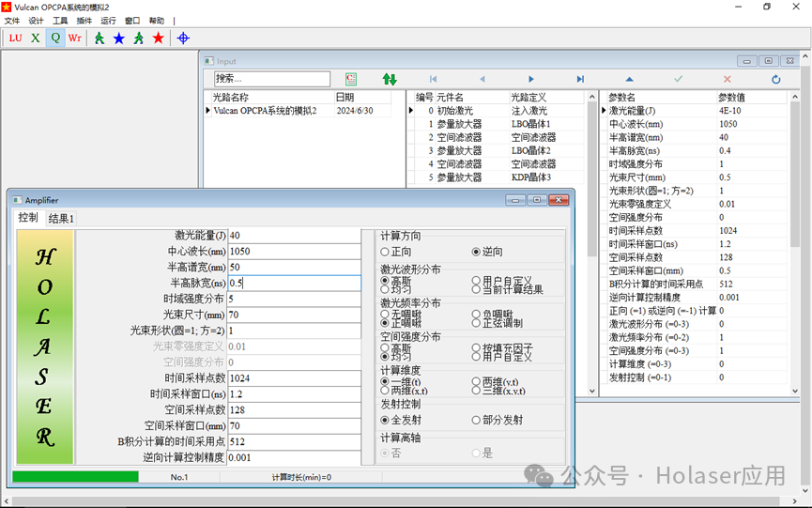Click the blue crosshair target icon
The width and height of the screenshot is (812, 508).
pos(183,38)
